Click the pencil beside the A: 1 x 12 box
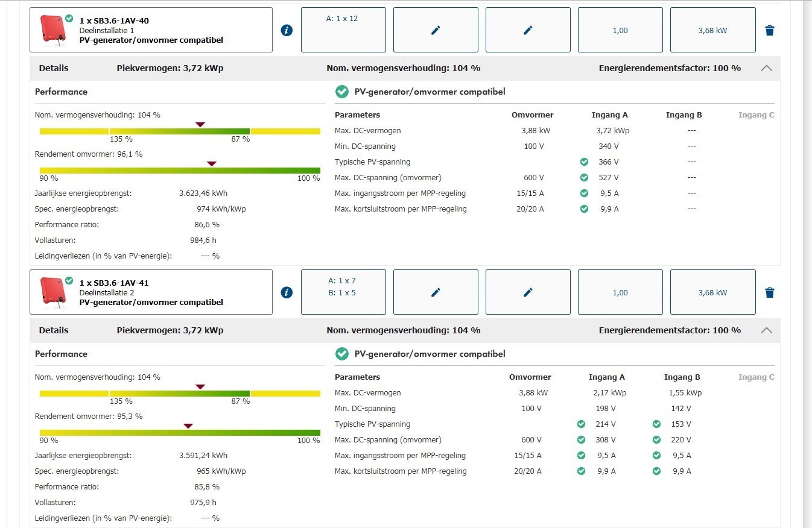 click(436, 30)
